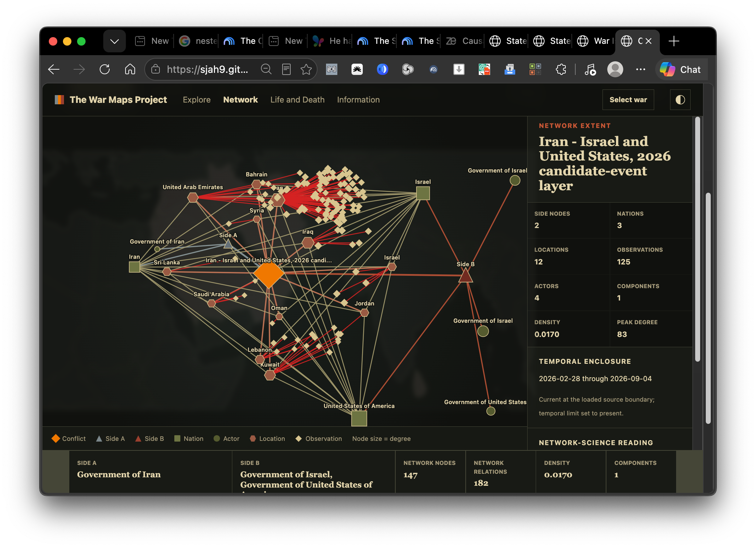Click the Side A 'Government of Iran' text

click(x=119, y=474)
